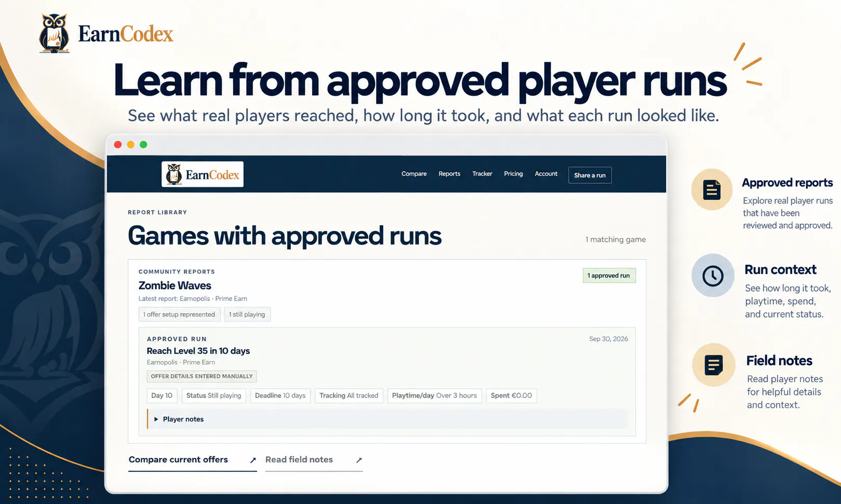Follow the Read field notes link
841x504 pixels.
[299, 460]
